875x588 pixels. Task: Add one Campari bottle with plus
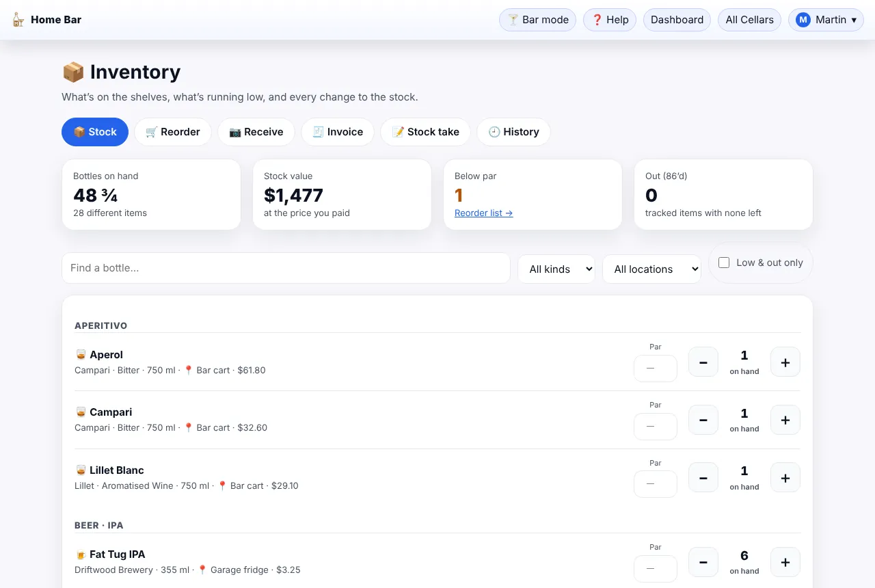click(x=785, y=419)
